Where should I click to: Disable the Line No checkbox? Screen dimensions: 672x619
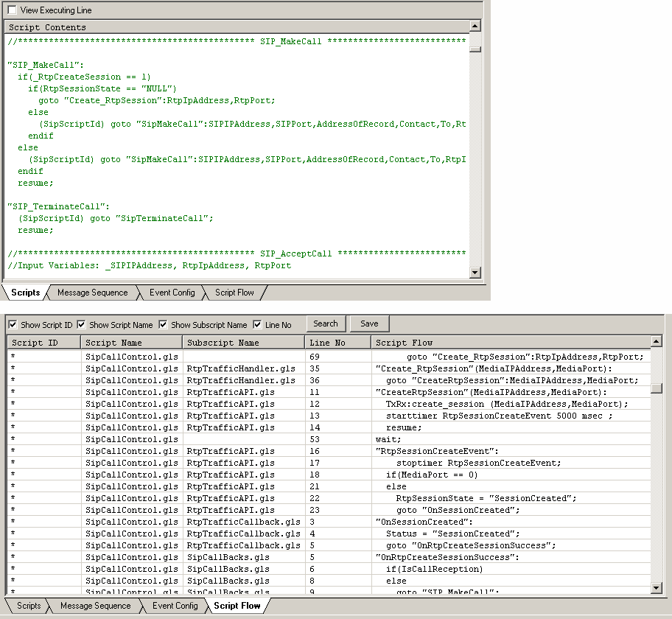(x=257, y=324)
